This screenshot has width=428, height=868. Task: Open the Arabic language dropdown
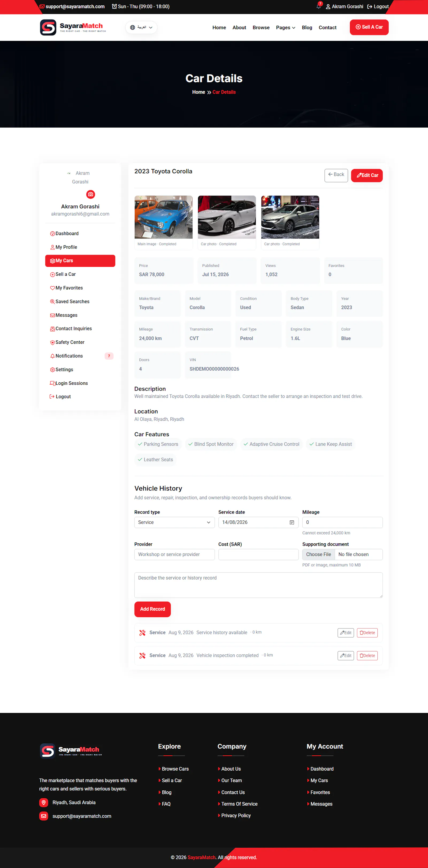pos(141,28)
